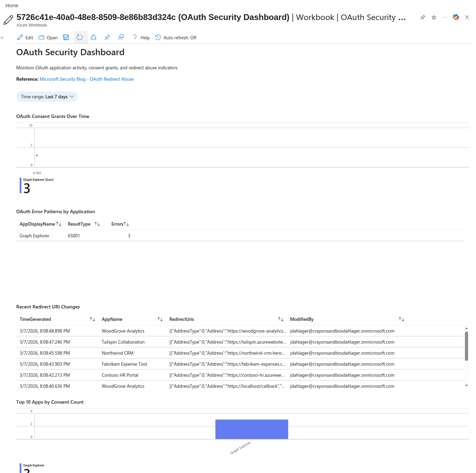476x473 pixels.
Task: Toggle sort order for AppDisplayName column
Action: (x=59, y=224)
